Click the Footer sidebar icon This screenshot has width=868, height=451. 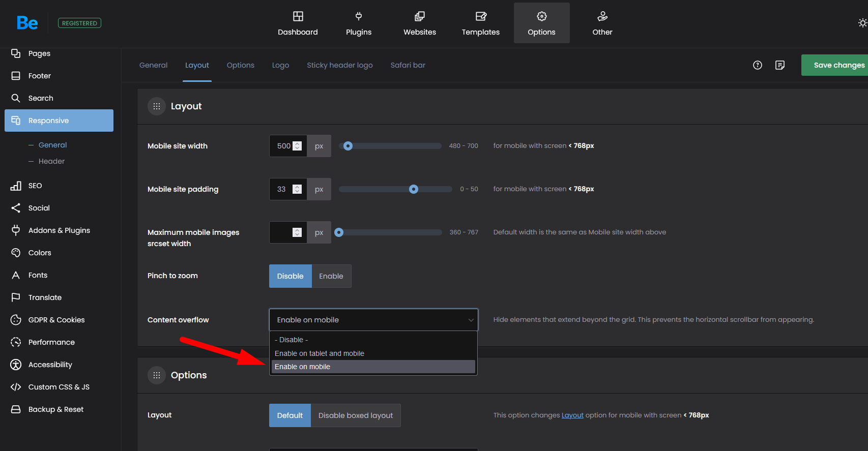click(16, 76)
